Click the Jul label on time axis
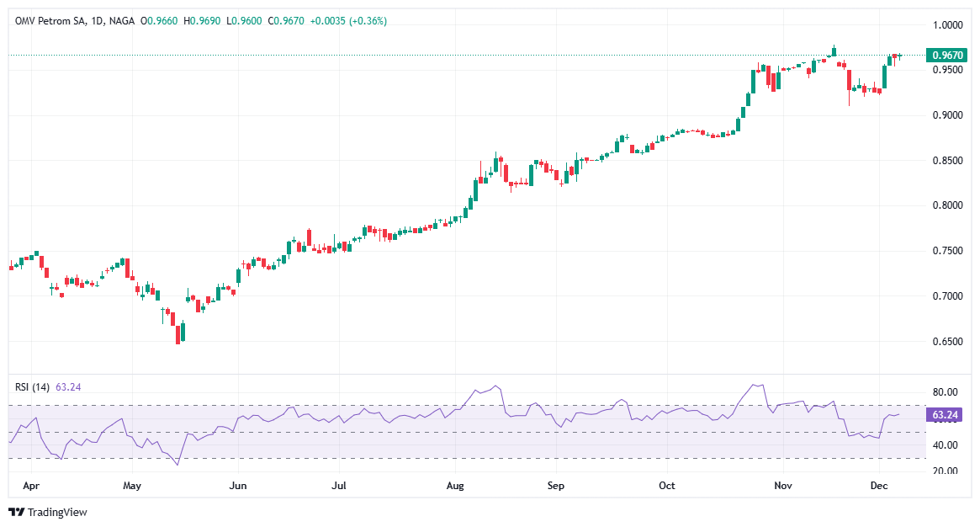This screenshot has width=980, height=527. coord(339,486)
